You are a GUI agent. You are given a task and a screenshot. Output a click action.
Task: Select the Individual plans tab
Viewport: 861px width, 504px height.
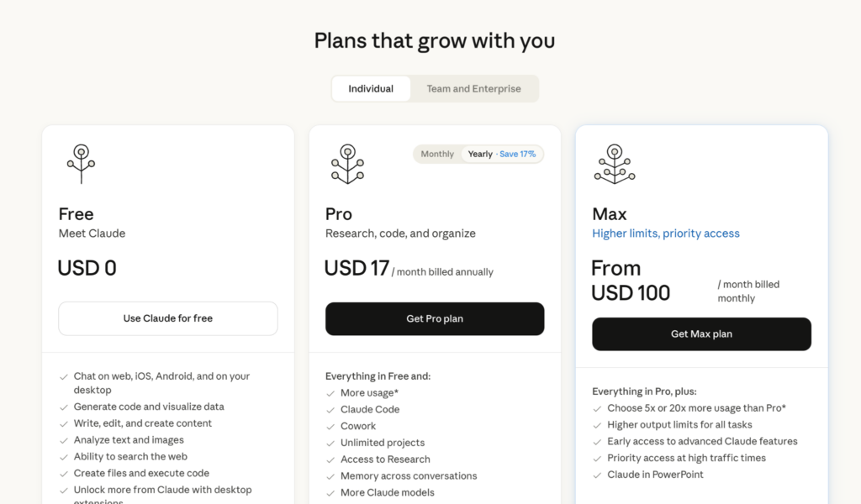[371, 89]
